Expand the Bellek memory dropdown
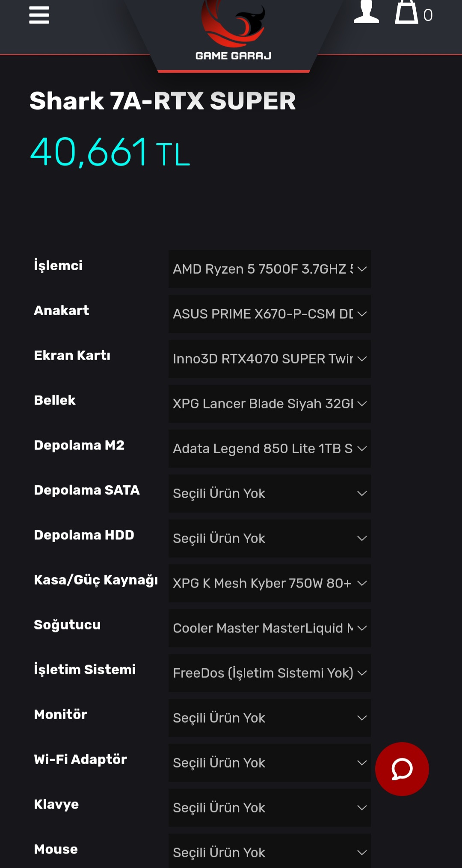 tap(269, 404)
